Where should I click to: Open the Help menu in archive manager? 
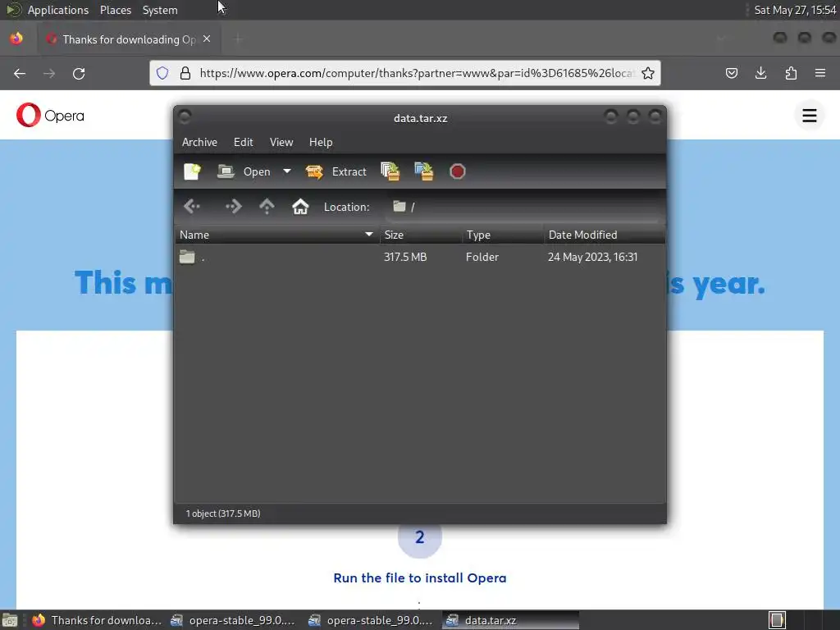tap(321, 142)
